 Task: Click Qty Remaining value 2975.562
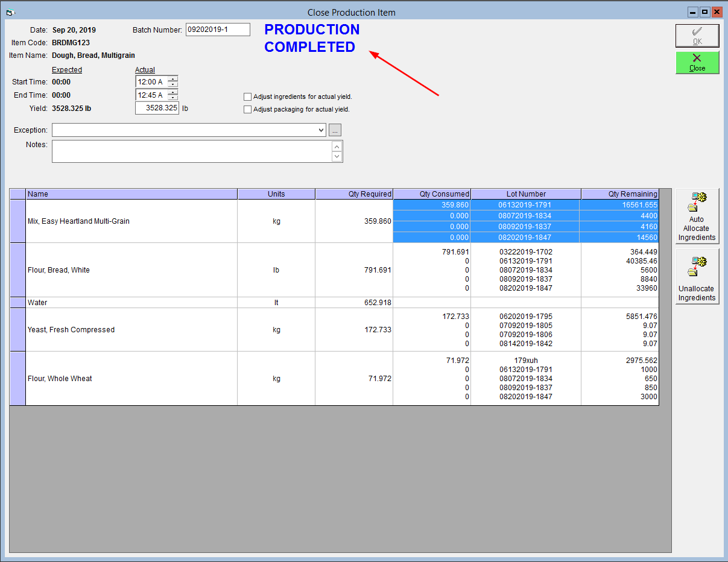[642, 361]
